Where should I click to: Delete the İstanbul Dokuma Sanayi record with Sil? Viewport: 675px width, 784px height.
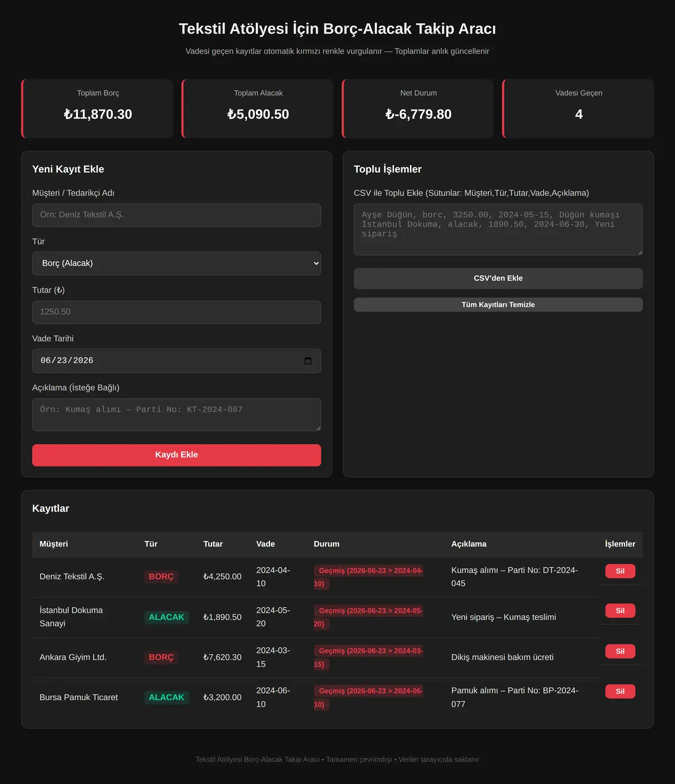pos(620,611)
